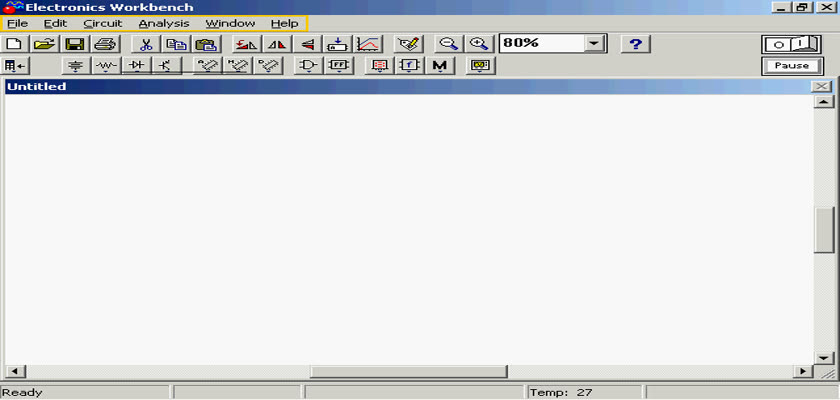Rotate the selected component

tap(246, 44)
